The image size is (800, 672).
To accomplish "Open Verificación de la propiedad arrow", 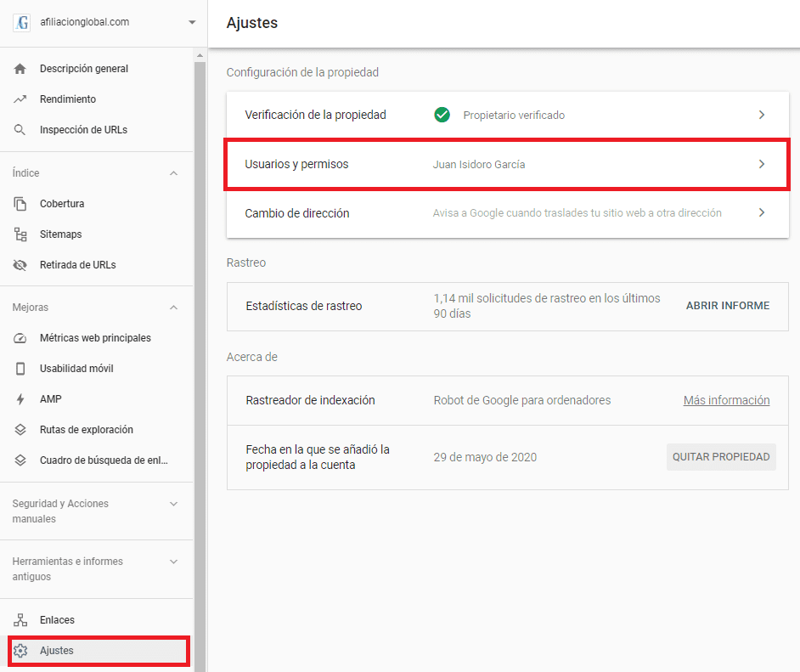I will tap(761, 115).
